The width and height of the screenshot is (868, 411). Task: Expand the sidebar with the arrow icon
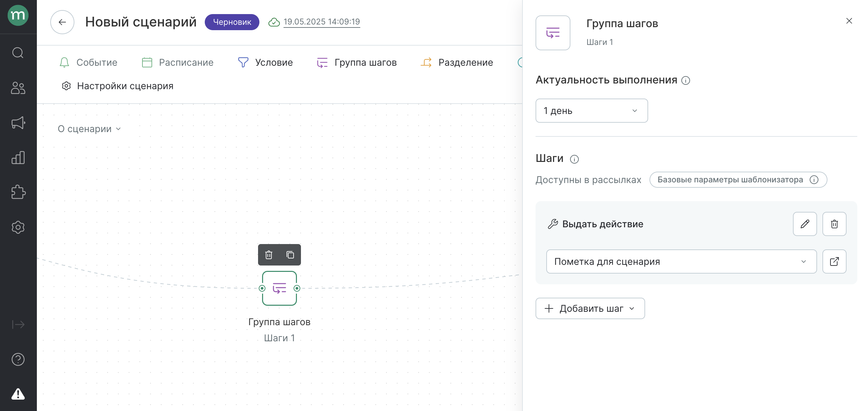coord(18,325)
